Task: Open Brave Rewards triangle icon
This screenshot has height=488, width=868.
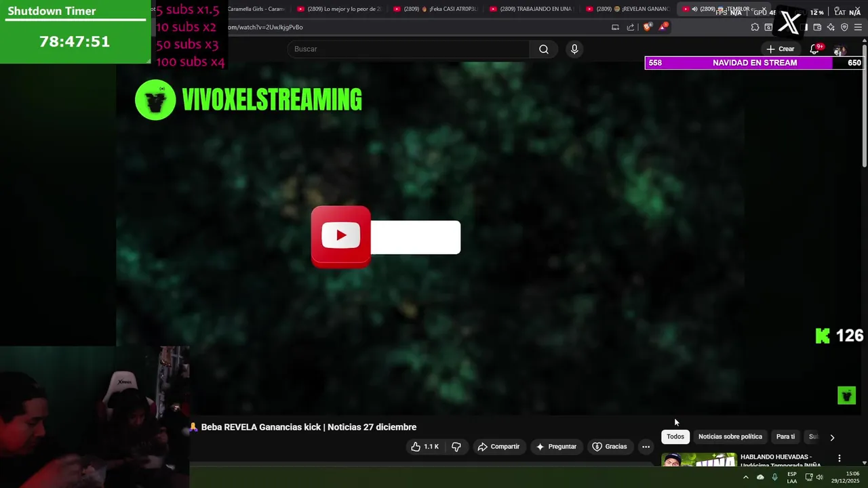Action: coord(663,27)
